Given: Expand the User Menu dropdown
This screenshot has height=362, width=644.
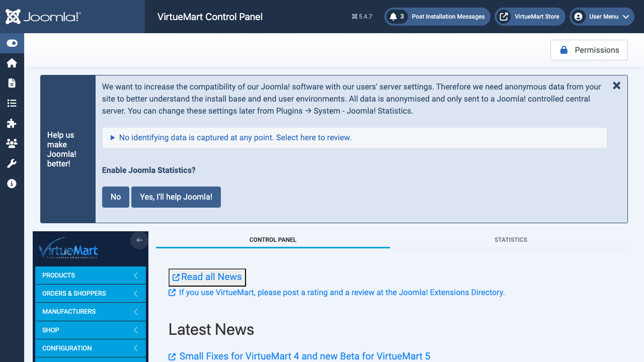Looking at the screenshot, I should tap(602, 17).
